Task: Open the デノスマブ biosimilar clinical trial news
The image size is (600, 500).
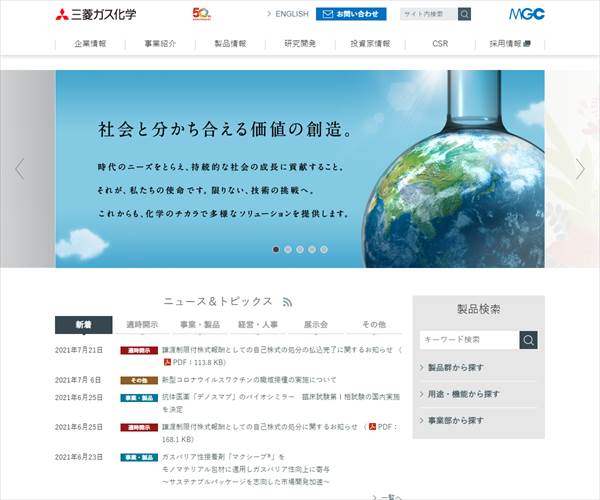Action: point(281,403)
